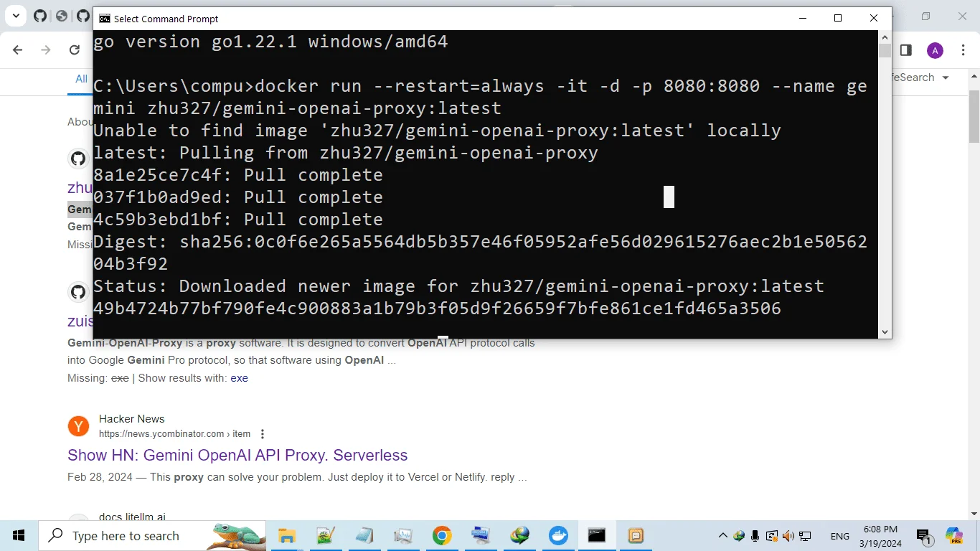Image resolution: width=980 pixels, height=551 pixels.
Task: Open Google Chrome from the taskbar
Action: pyautogui.click(x=442, y=536)
